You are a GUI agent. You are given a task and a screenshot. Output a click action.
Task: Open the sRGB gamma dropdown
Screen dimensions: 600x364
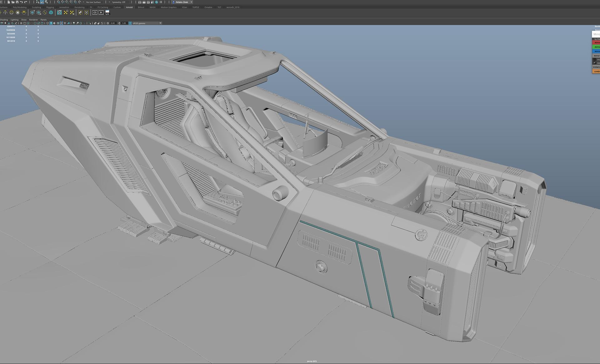click(160, 23)
